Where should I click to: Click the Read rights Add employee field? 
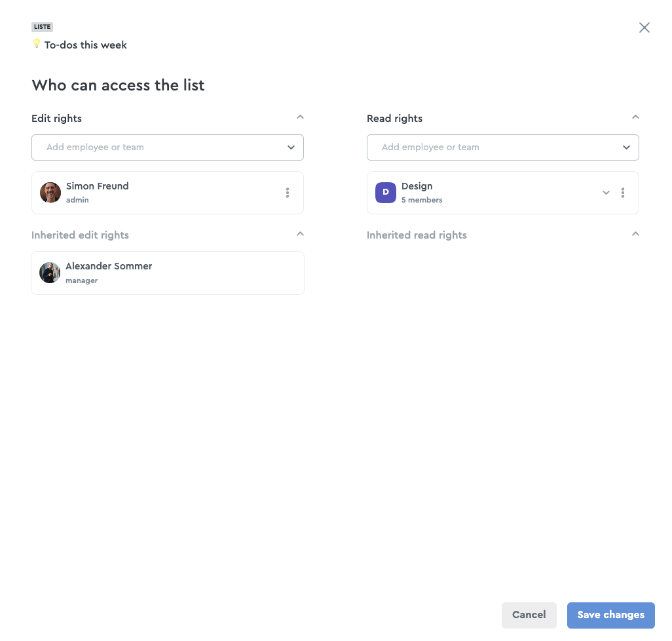(x=503, y=147)
